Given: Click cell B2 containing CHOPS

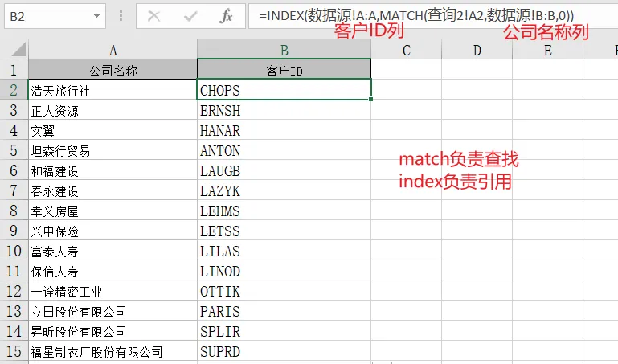Looking at the screenshot, I should pyautogui.click(x=284, y=91).
